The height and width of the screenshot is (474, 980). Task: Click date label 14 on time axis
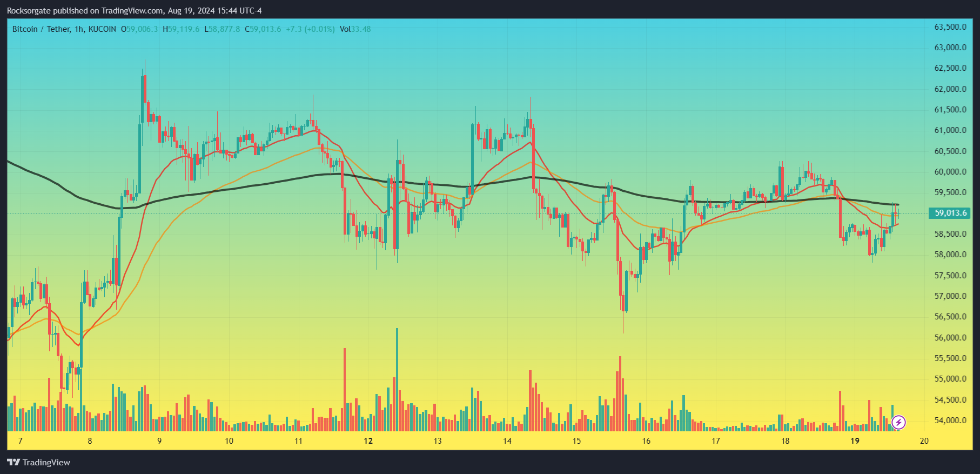click(507, 441)
